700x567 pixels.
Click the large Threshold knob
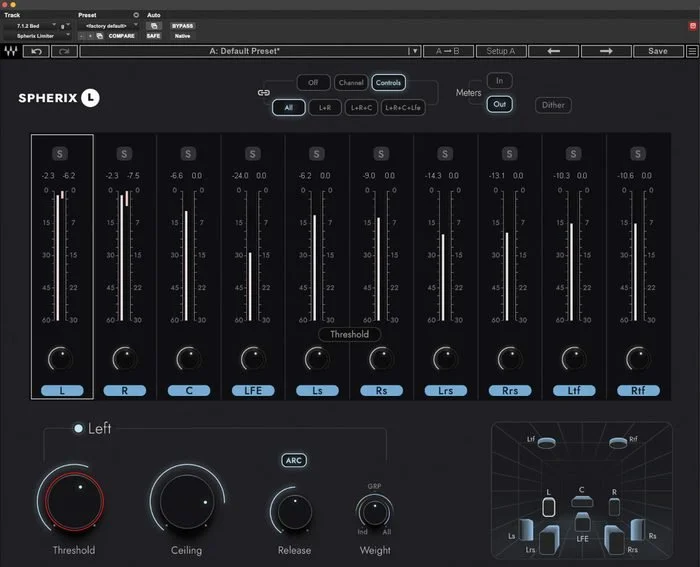(x=74, y=500)
